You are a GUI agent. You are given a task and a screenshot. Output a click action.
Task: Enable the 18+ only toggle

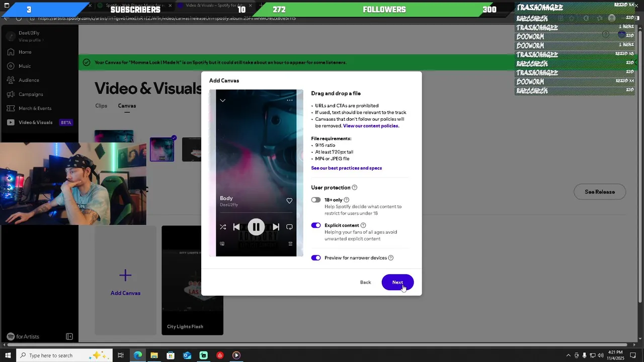tap(316, 200)
